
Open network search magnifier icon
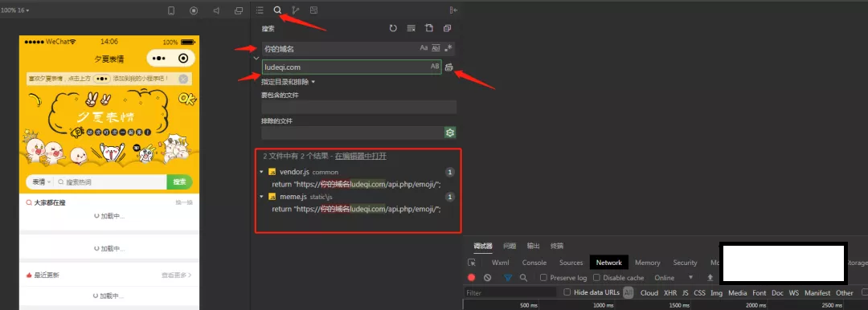point(524,278)
